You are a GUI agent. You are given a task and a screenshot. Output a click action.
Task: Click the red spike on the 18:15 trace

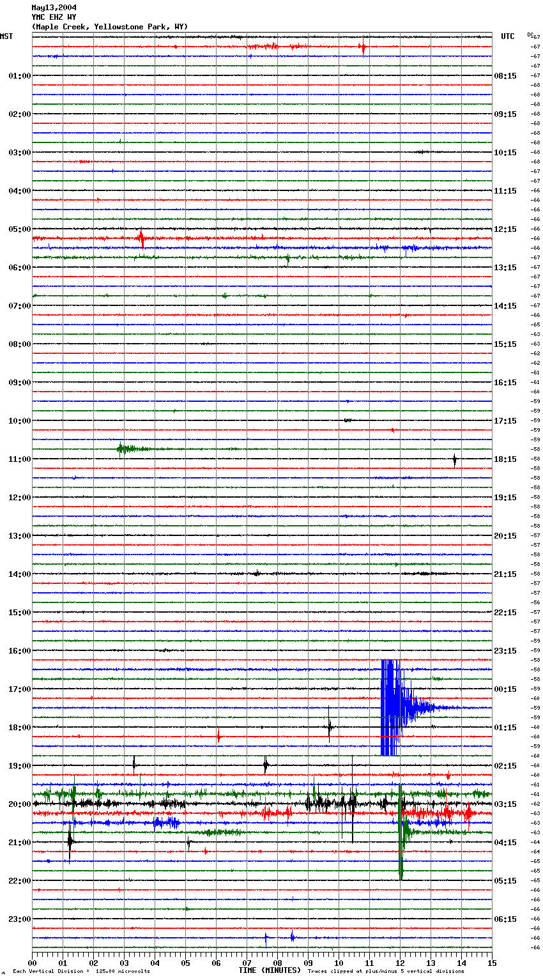(218, 737)
